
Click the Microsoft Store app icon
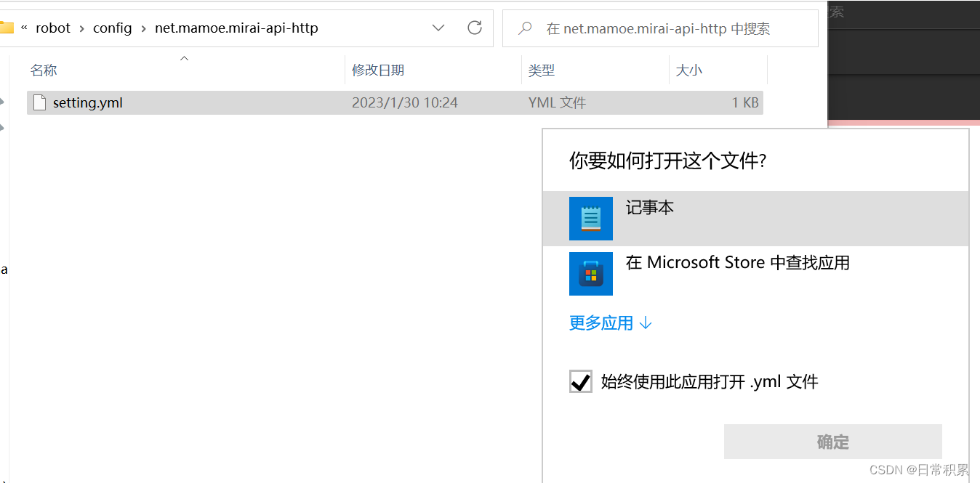point(591,274)
